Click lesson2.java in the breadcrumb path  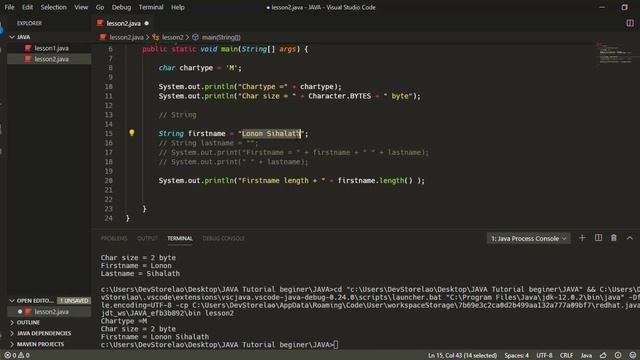click(126, 38)
